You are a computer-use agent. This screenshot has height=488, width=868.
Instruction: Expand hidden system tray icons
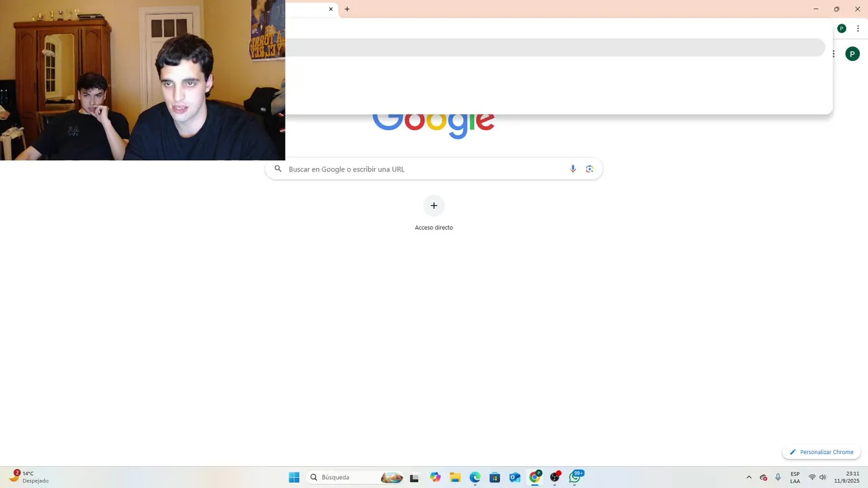(749, 477)
